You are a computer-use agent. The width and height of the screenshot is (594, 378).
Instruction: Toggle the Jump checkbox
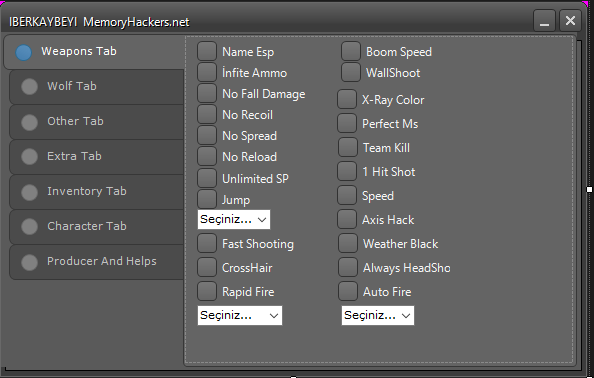207,199
